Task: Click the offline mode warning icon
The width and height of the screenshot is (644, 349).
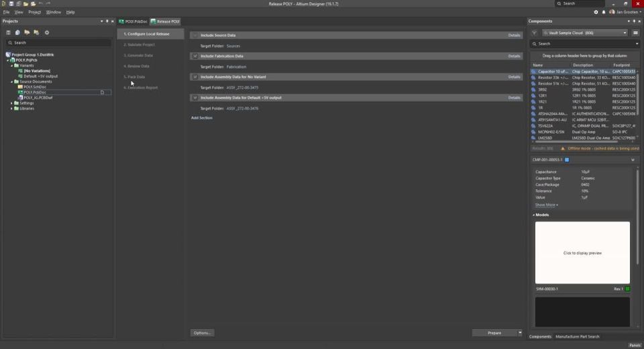Action: pos(563,148)
